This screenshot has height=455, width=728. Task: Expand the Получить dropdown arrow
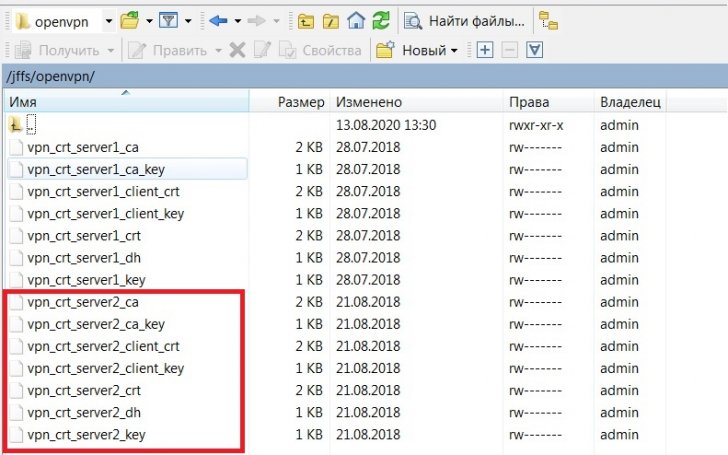click(110, 51)
